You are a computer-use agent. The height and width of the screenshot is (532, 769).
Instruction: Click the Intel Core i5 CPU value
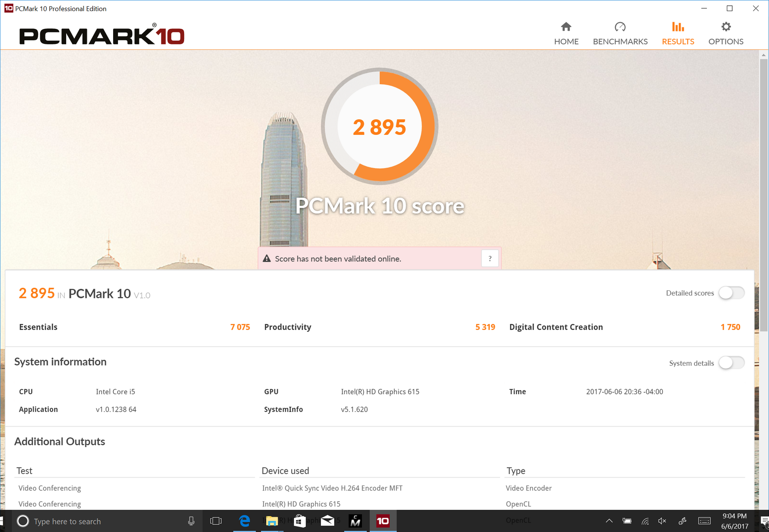pyautogui.click(x=115, y=392)
